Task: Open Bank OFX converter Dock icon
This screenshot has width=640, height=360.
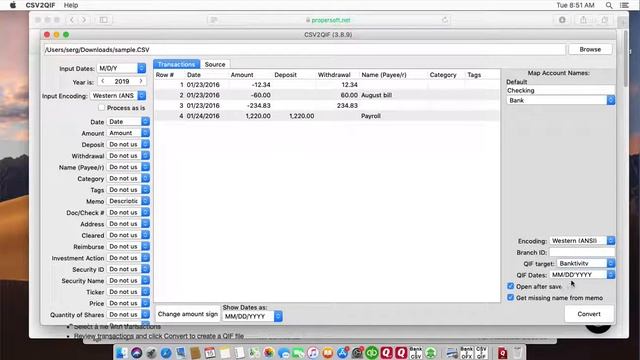Action: 467,353
